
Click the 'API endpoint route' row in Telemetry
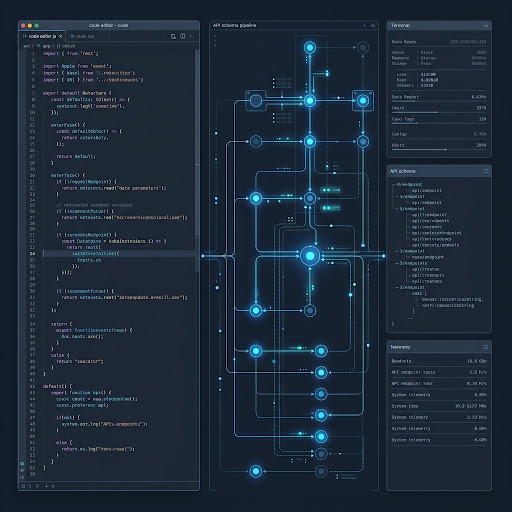439,372
